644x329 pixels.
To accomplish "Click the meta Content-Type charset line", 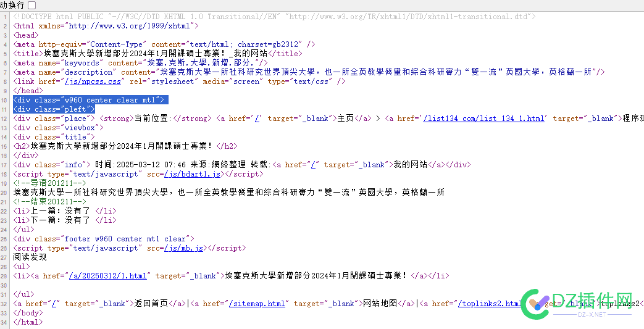I will click(164, 44).
